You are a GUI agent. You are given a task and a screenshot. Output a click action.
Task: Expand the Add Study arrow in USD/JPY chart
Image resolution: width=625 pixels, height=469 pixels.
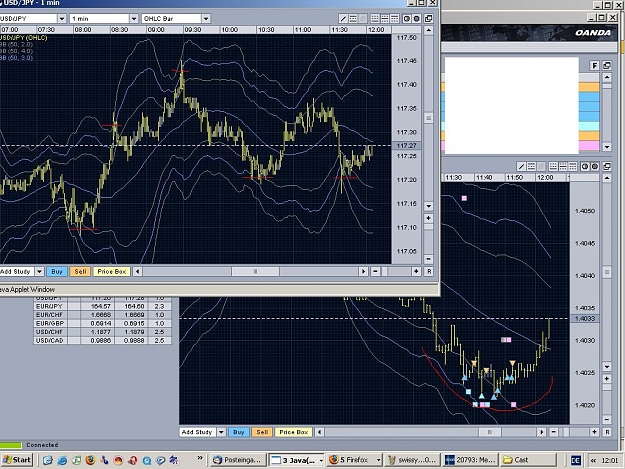pyautogui.click(x=39, y=272)
